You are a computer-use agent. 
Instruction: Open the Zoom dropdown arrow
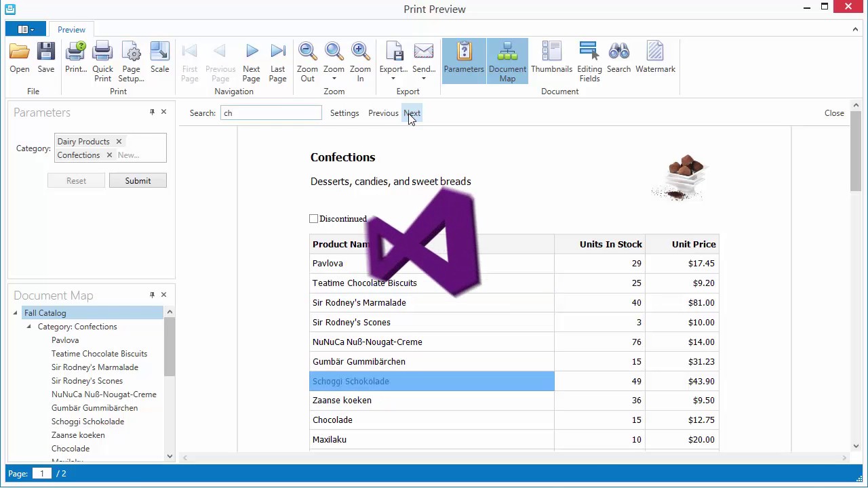[334, 79]
